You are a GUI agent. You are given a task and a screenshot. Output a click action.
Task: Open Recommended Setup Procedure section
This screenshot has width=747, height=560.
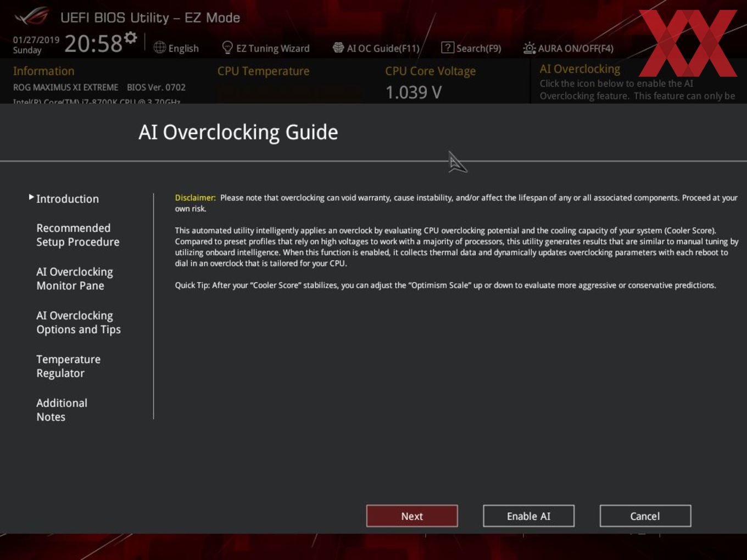pyautogui.click(x=77, y=235)
